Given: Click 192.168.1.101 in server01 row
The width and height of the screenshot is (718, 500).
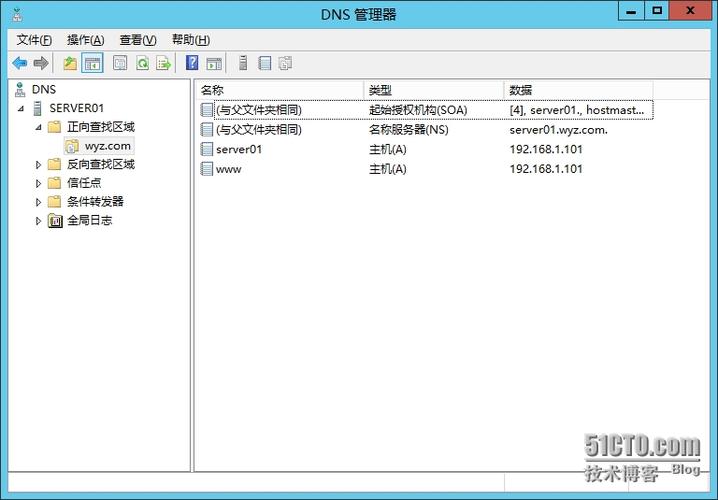Looking at the screenshot, I should [546, 149].
